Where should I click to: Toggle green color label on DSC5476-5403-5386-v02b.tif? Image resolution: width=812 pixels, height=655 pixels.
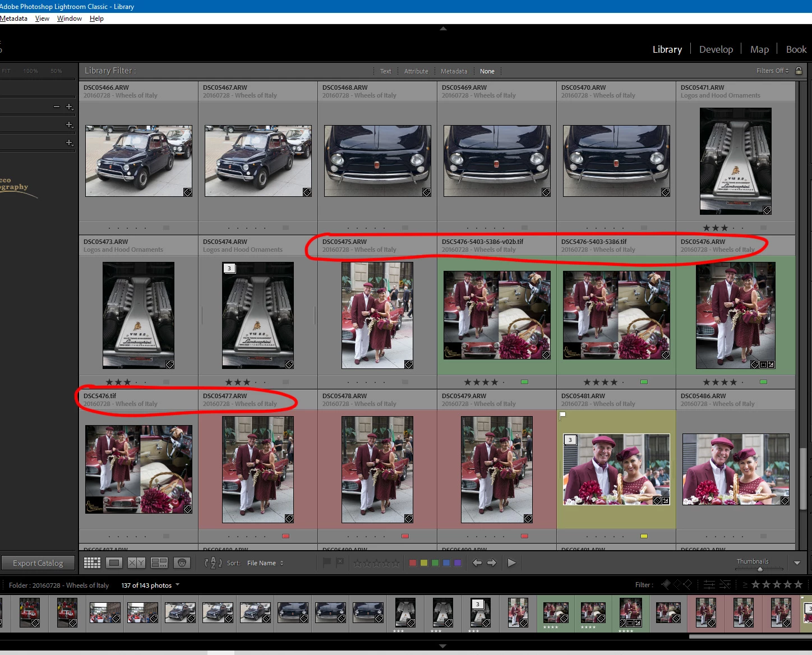click(x=524, y=382)
